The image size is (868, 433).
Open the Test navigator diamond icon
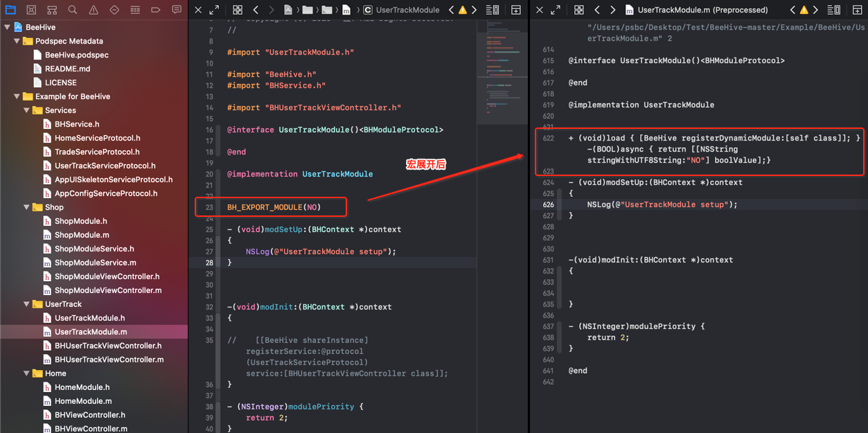pyautogui.click(x=114, y=10)
